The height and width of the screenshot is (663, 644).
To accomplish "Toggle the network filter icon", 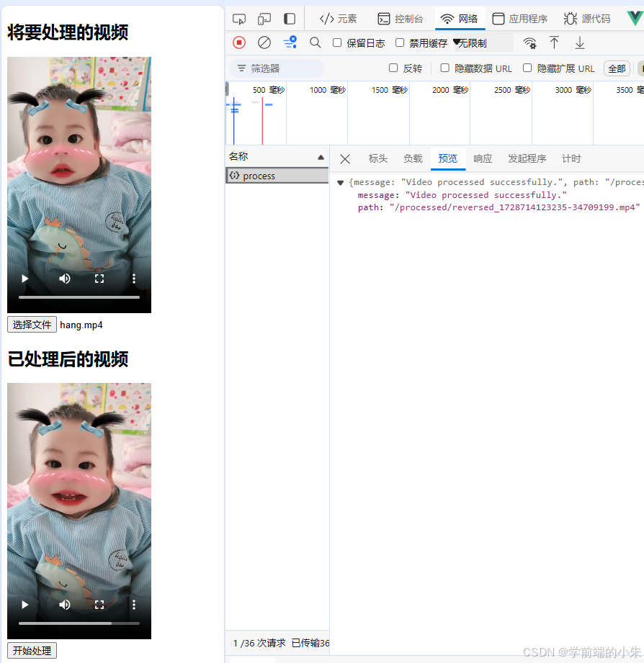I will (290, 42).
